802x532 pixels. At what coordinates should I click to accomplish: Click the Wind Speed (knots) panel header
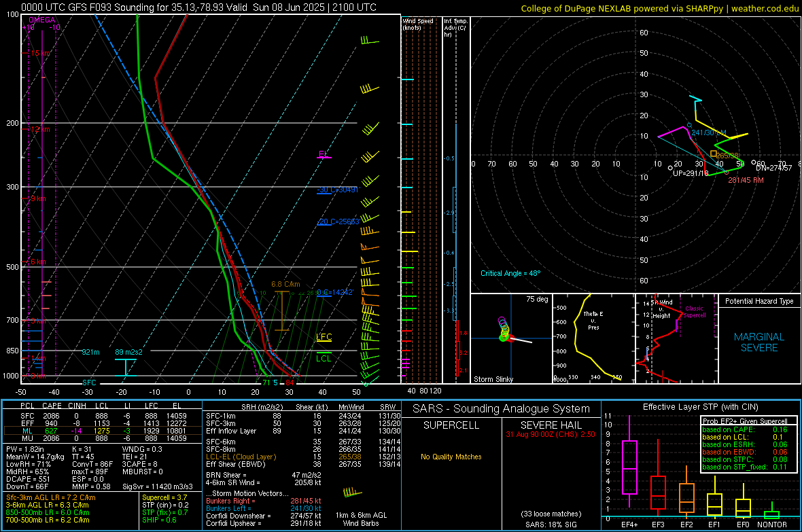pos(418,24)
